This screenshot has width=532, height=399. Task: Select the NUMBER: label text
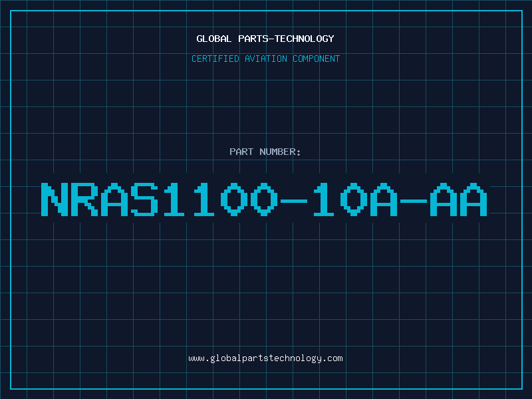(280, 152)
